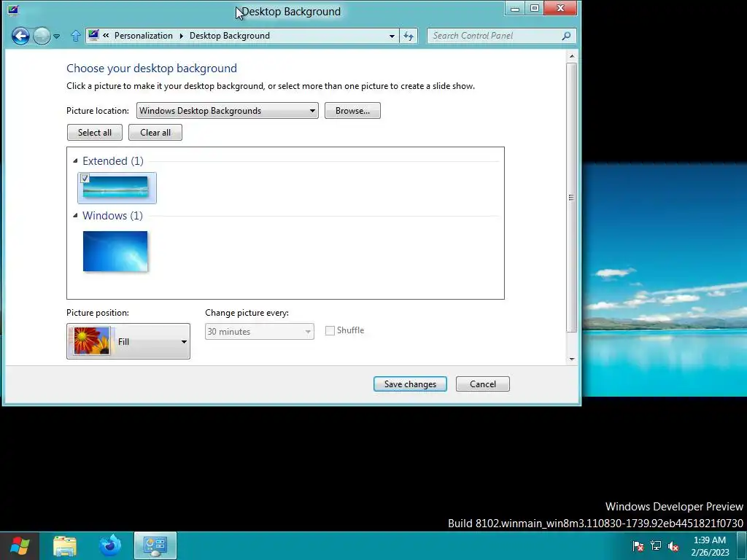Click the scroll up arrow of window scrollbar

point(572,57)
